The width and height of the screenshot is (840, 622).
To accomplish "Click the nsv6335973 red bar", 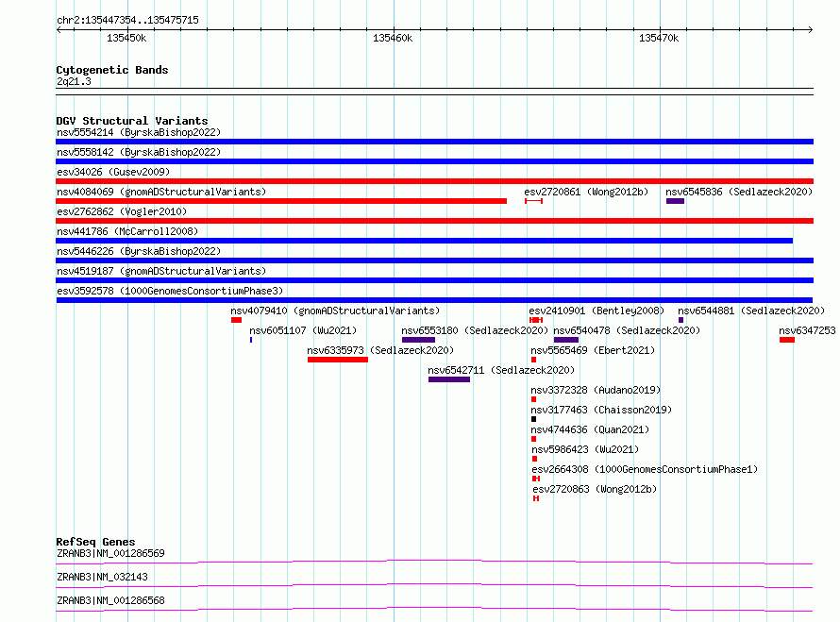I will (x=338, y=360).
